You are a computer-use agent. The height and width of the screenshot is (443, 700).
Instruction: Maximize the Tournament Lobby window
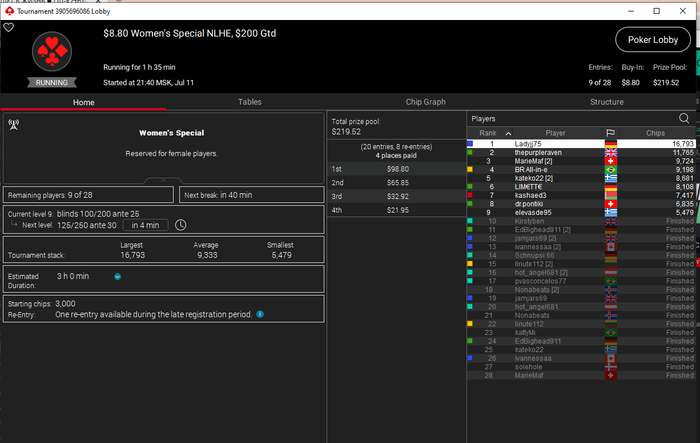pos(656,11)
